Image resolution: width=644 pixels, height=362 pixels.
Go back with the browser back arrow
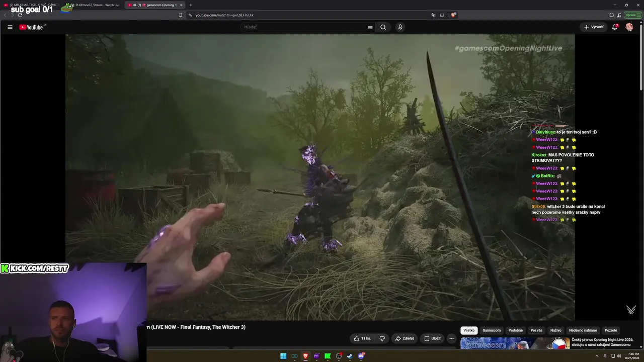tap(5, 15)
